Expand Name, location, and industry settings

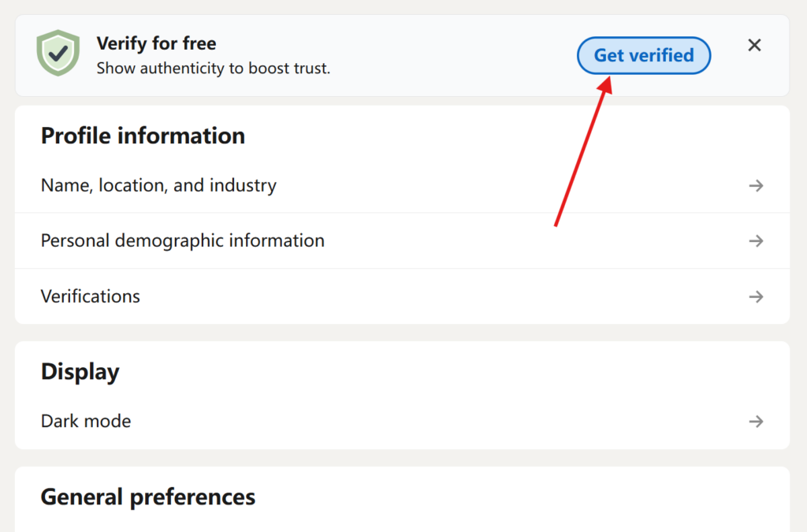point(158,185)
